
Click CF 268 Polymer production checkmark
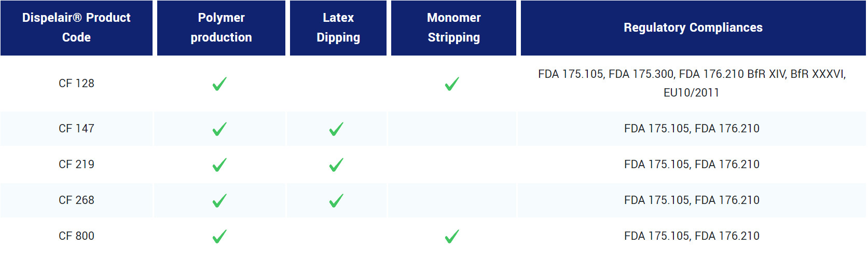click(219, 200)
